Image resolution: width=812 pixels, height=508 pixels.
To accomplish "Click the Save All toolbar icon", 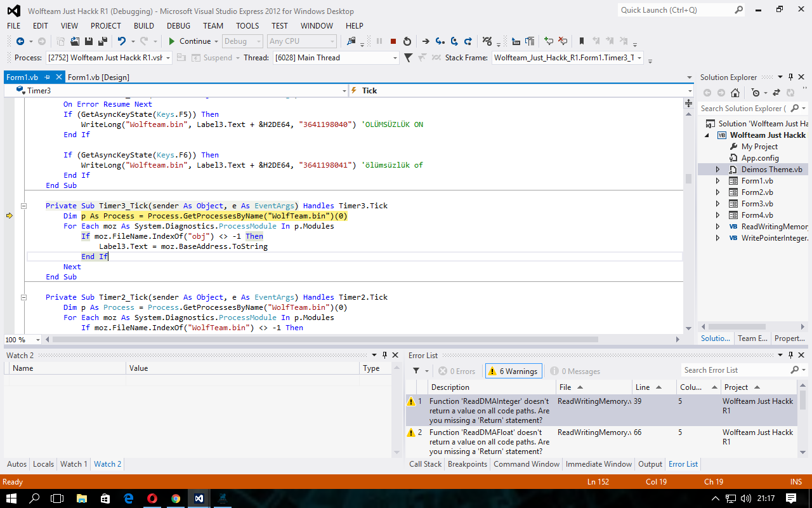I will point(101,41).
